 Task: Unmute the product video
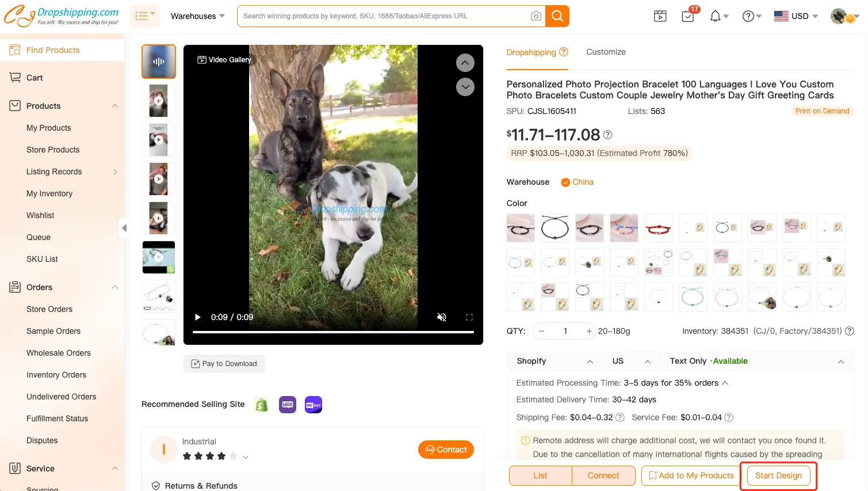point(442,317)
